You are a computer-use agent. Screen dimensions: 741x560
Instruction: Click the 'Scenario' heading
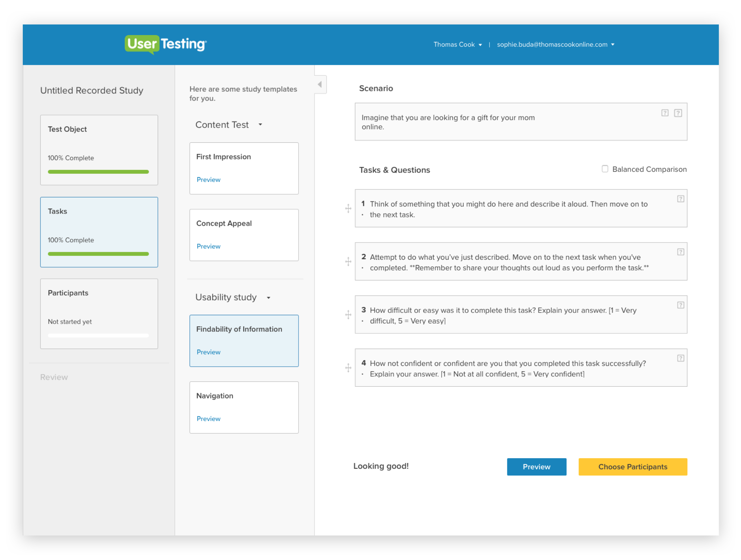click(x=376, y=88)
